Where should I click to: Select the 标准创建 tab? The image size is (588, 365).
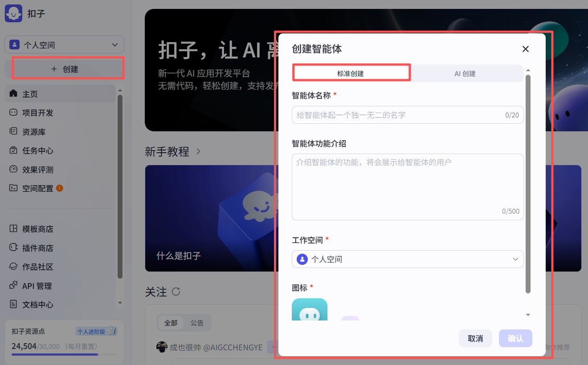[351, 73]
